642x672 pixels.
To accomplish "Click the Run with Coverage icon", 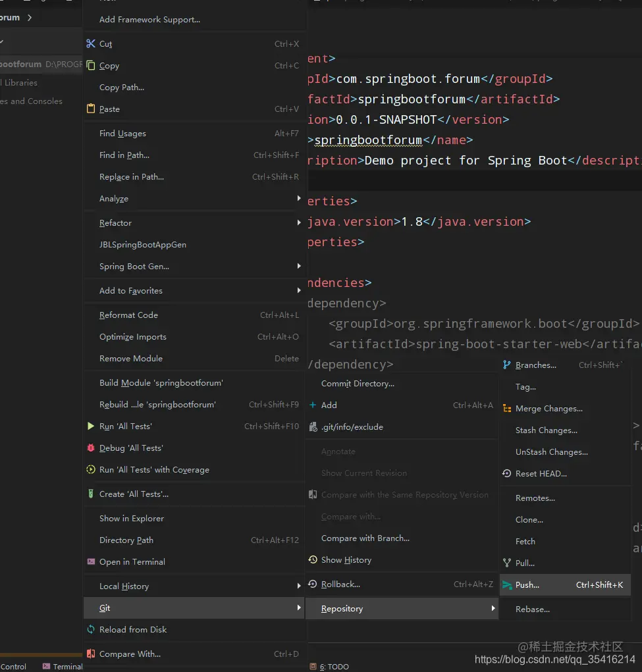I will [90, 470].
